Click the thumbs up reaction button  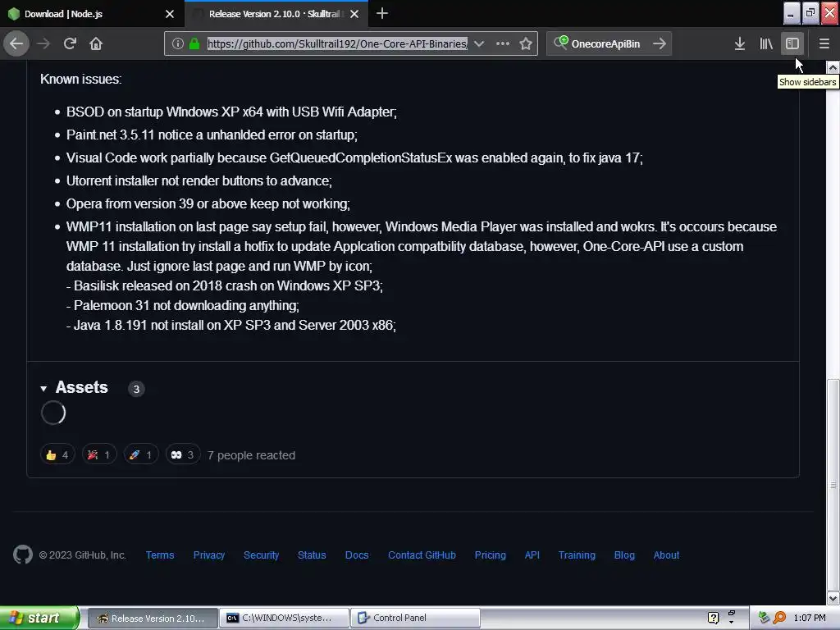click(57, 454)
